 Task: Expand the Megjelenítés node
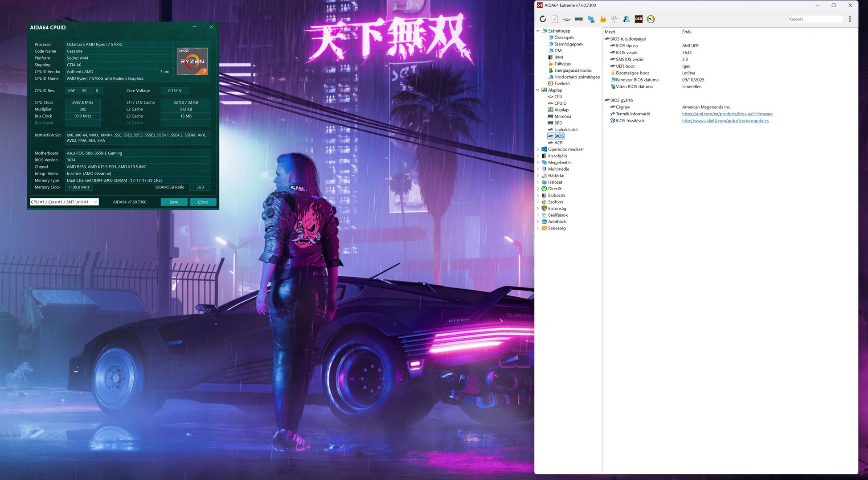pyautogui.click(x=538, y=162)
